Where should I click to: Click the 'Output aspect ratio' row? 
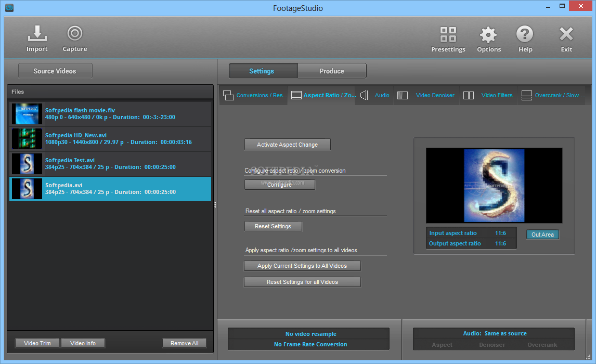point(471,243)
